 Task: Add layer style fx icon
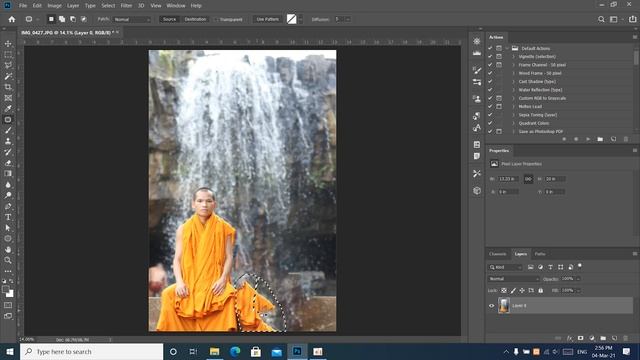coord(570,338)
